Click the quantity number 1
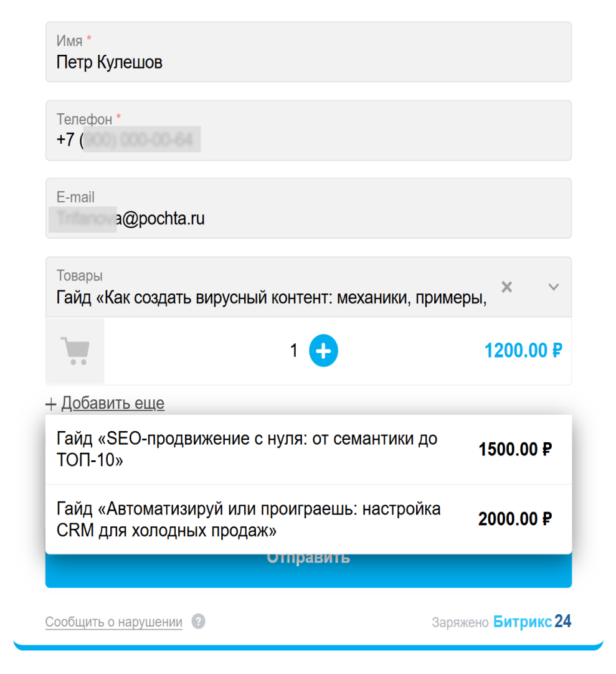This screenshot has width=616, height=674. [294, 350]
